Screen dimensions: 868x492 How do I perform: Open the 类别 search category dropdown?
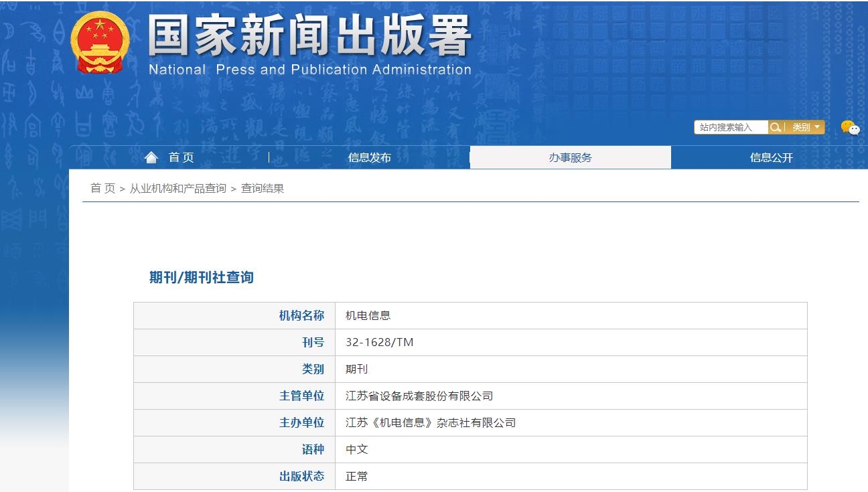[806, 127]
